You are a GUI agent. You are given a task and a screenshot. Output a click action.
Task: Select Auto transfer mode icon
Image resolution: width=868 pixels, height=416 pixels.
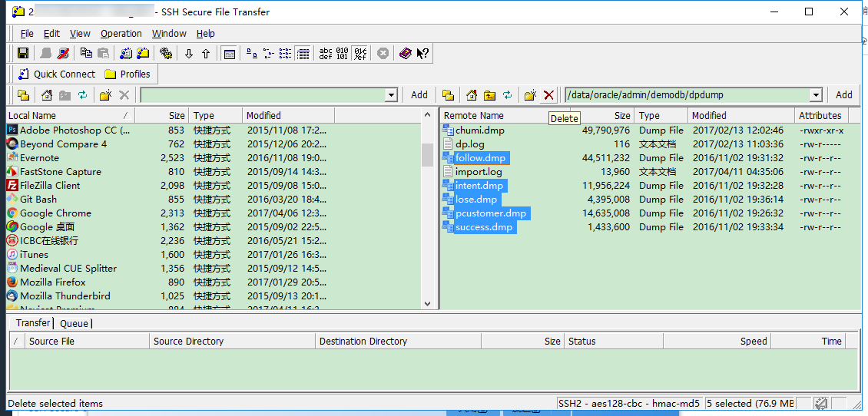(x=359, y=54)
